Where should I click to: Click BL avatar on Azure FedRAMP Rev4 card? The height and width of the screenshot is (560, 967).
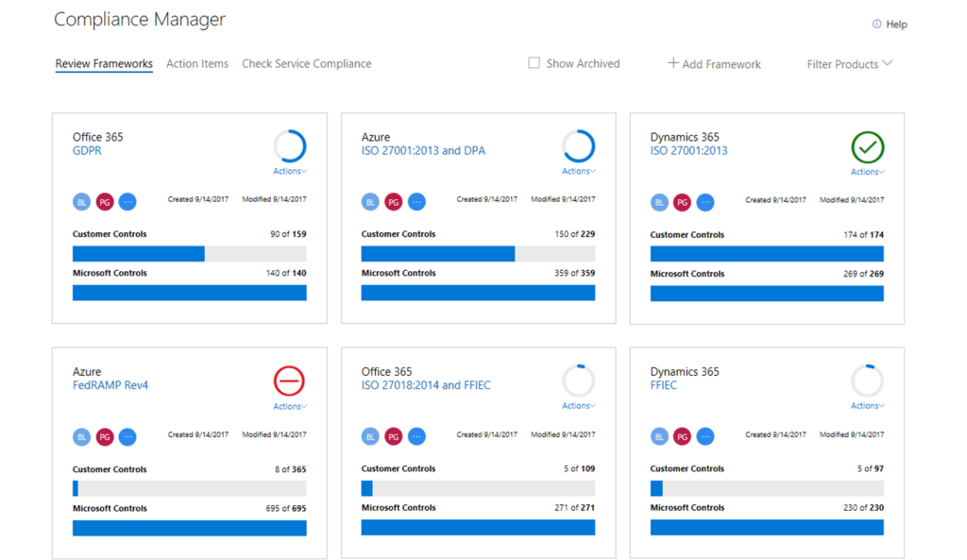[81, 436]
